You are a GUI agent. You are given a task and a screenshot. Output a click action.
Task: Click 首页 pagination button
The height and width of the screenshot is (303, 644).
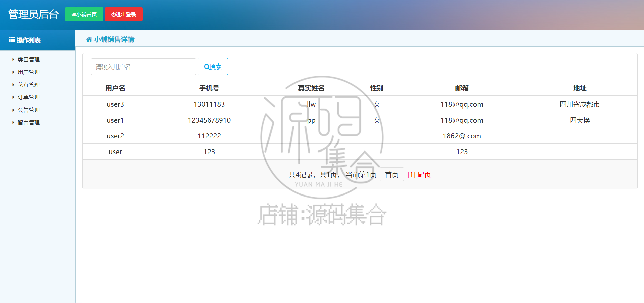[391, 175]
